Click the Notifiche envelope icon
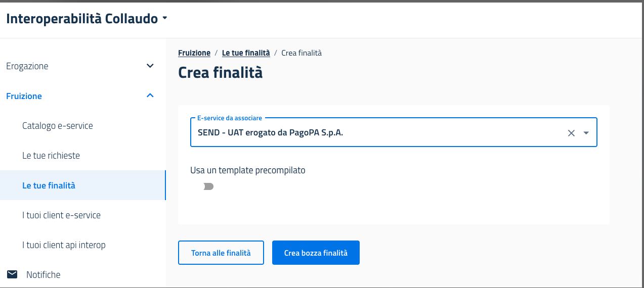The width and height of the screenshot is (644, 288). tap(12, 274)
